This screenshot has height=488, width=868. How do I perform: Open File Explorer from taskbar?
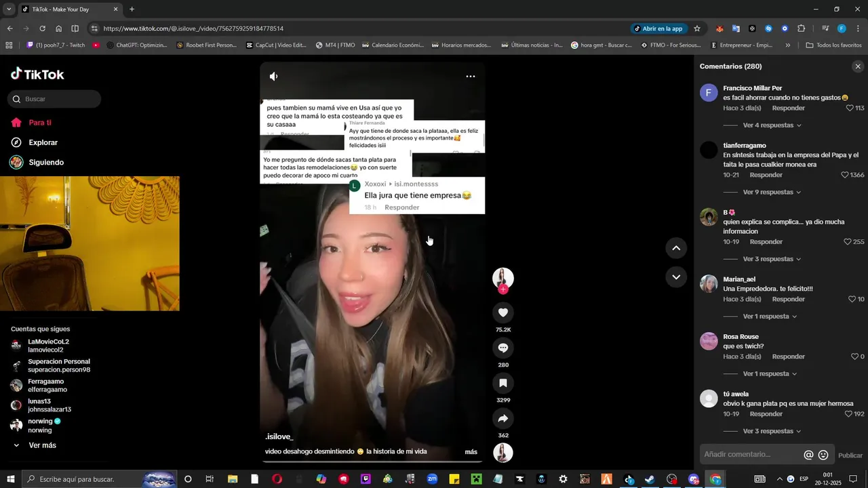click(233, 479)
